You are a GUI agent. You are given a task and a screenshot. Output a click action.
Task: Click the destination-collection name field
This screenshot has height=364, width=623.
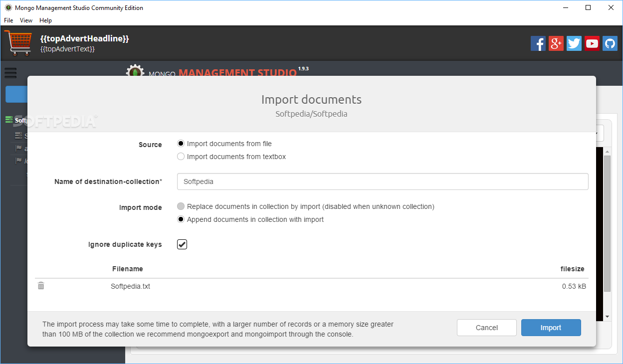[x=383, y=182]
